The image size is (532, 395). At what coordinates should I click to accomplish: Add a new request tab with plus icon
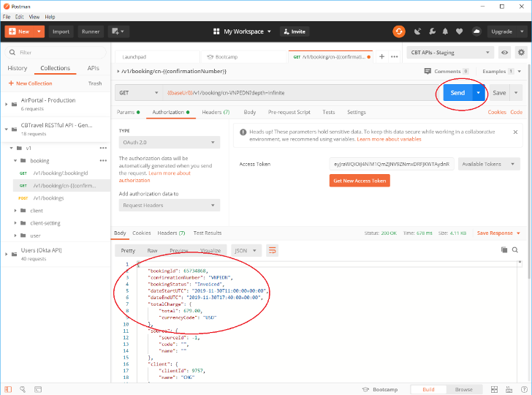coord(381,57)
